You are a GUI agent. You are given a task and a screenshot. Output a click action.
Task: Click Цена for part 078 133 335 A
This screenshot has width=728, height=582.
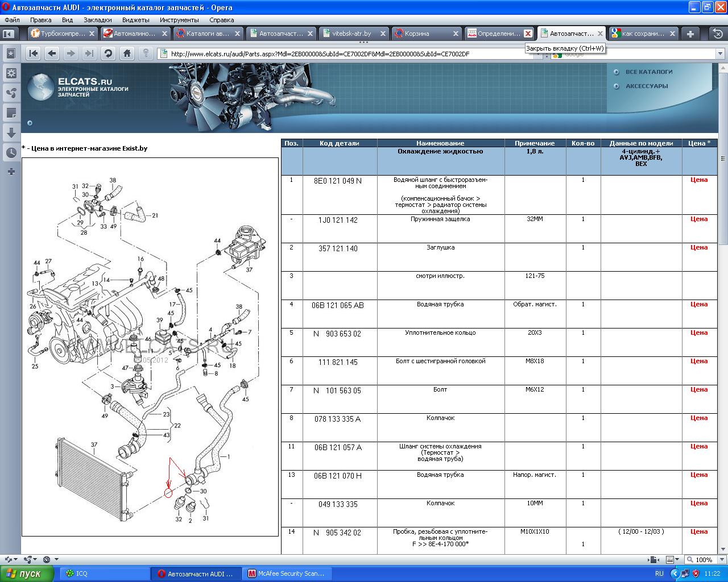(x=699, y=418)
